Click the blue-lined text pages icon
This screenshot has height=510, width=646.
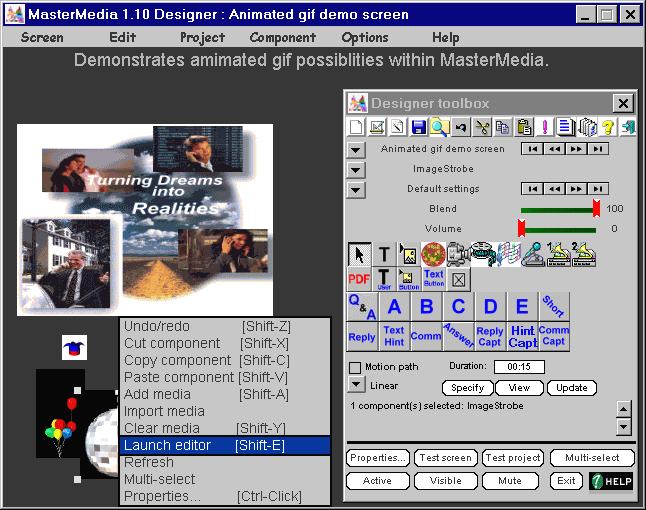(566, 127)
